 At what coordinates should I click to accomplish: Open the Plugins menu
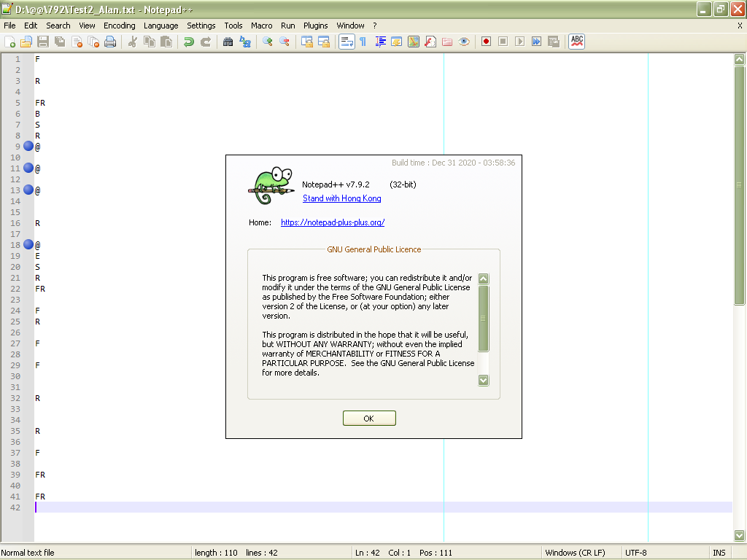tap(315, 26)
